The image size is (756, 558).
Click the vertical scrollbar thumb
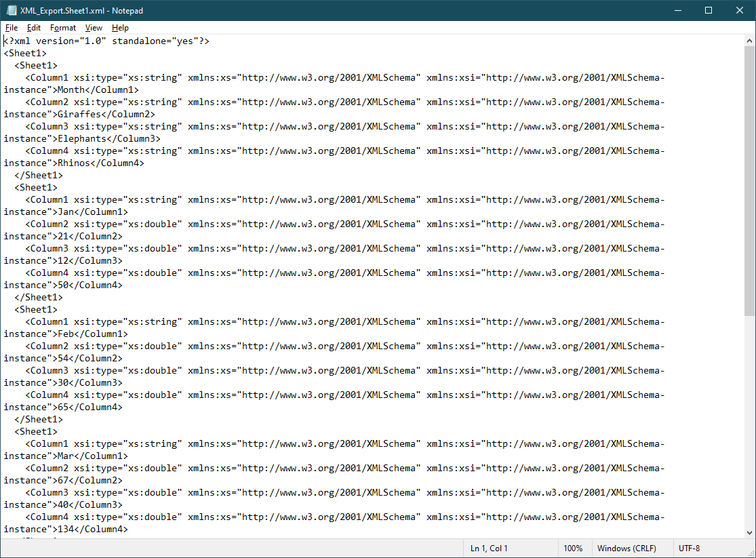749,181
